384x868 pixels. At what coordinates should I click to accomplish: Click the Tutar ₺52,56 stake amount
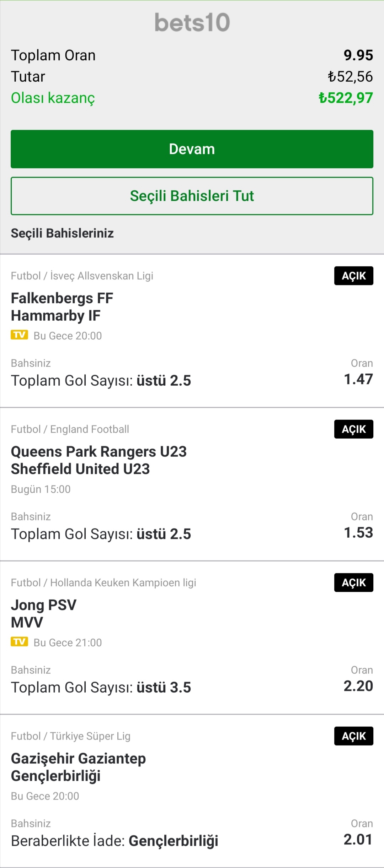350,77
